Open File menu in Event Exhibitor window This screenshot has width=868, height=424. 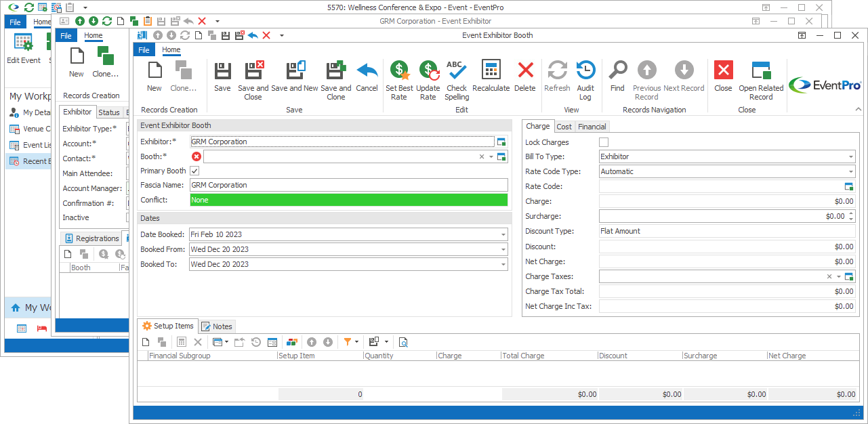[x=66, y=36]
